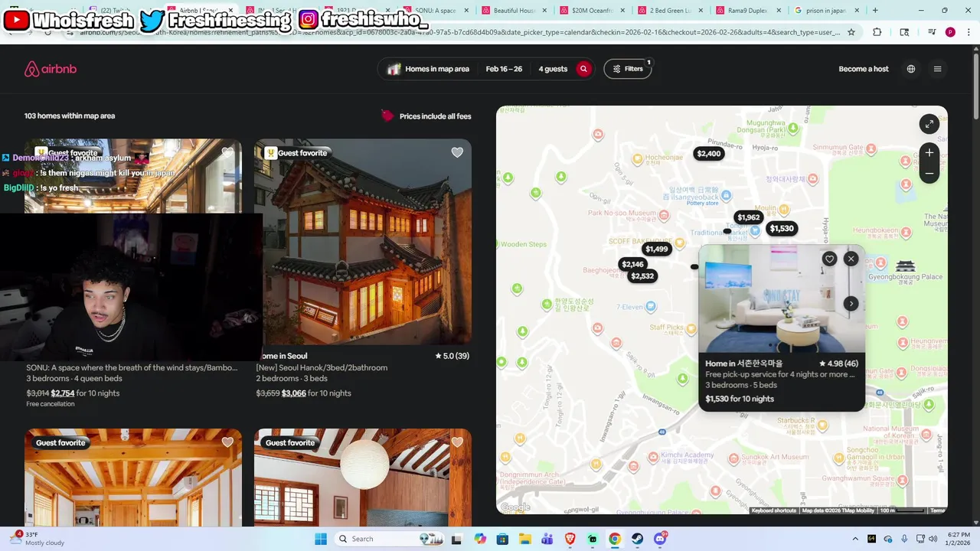
Task: Switch to the 2 Bed Green Lu browser tab
Action: [671, 11]
